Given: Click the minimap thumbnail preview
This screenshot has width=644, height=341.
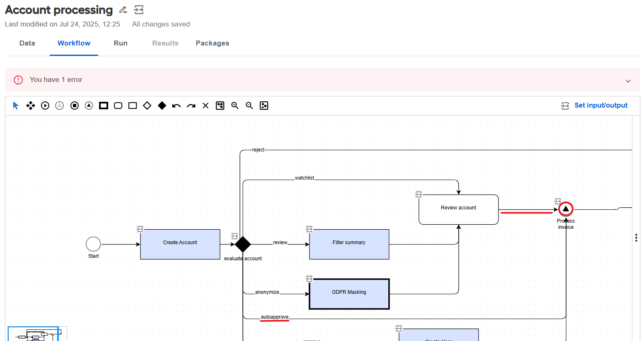Looking at the screenshot, I should (x=37, y=334).
